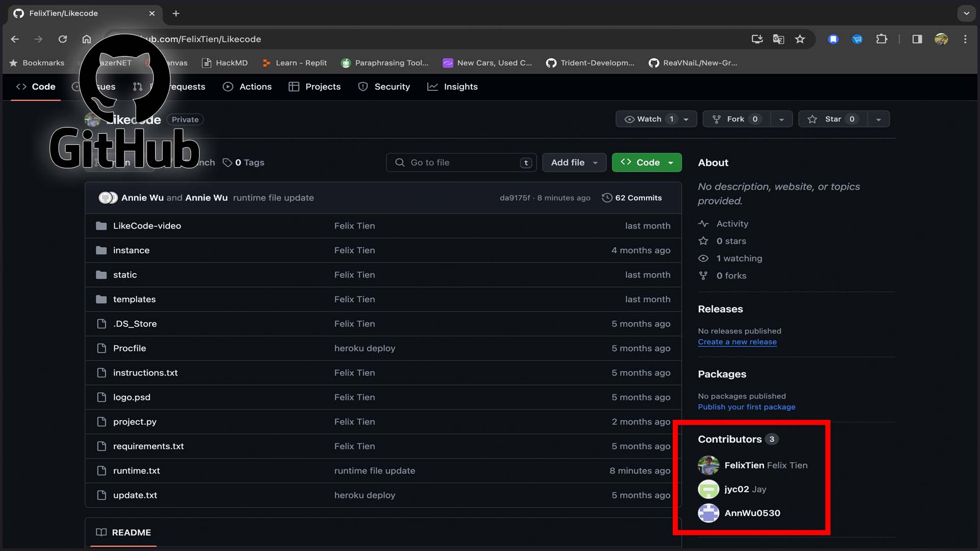Open the HackMD bookmark

pyautogui.click(x=225, y=63)
